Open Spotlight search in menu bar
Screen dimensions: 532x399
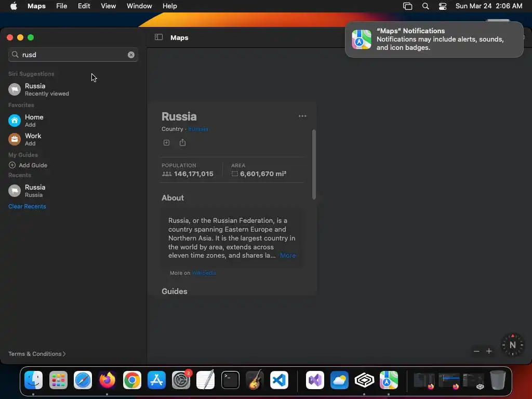pos(425,6)
